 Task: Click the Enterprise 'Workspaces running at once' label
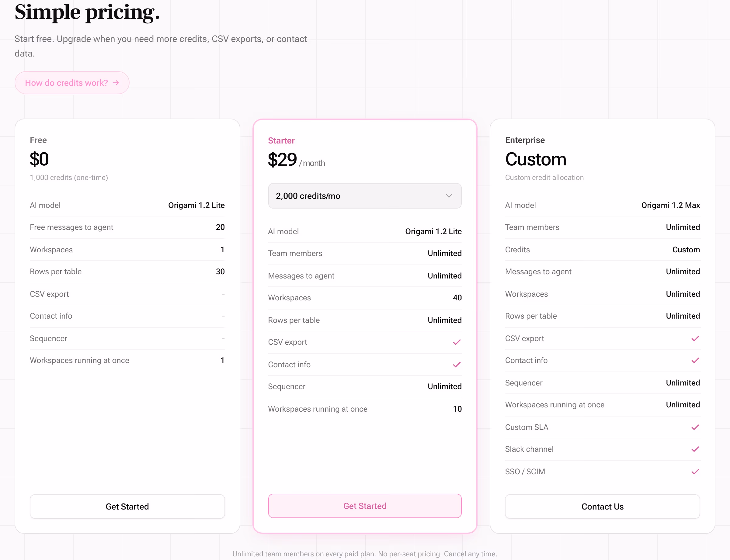[x=554, y=405]
